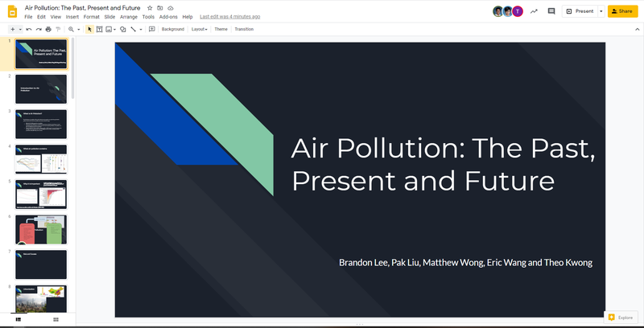Click the yellow Share button

pyautogui.click(x=623, y=11)
